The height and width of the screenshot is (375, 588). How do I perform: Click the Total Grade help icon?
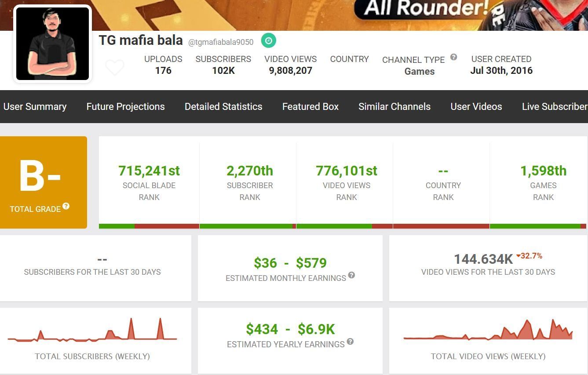click(x=66, y=206)
